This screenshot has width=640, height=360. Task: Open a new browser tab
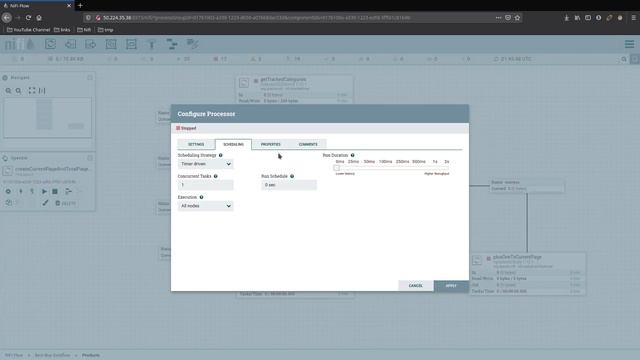coord(80,6)
